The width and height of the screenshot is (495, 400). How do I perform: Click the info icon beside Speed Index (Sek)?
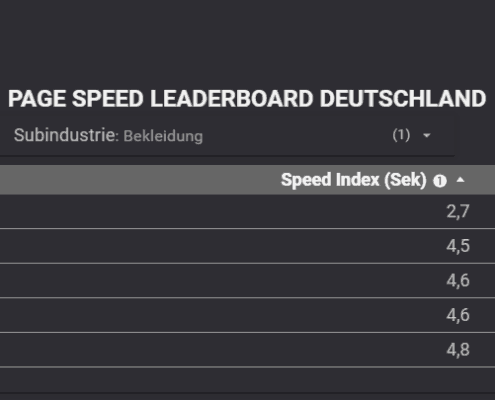pyautogui.click(x=440, y=181)
